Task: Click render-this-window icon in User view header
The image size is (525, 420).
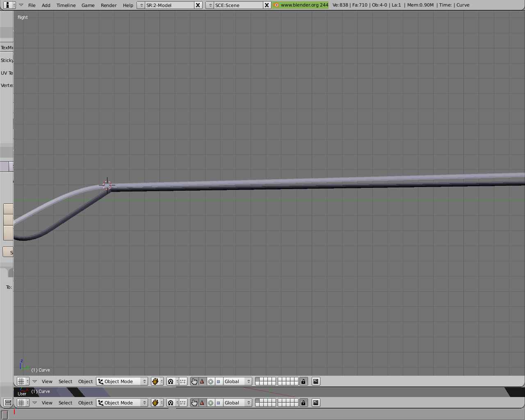Action: (316, 403)
